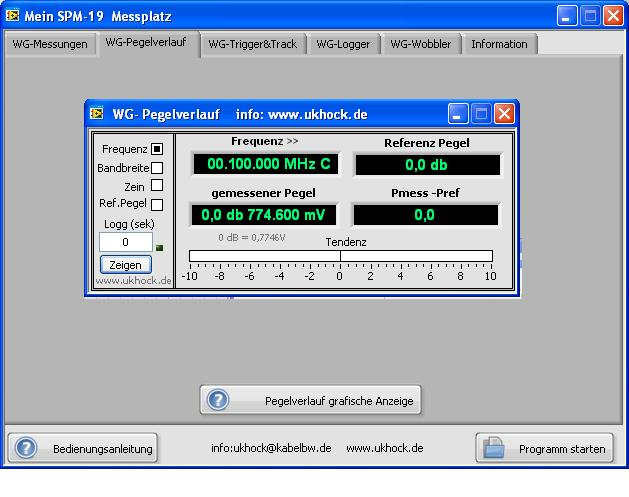Image resolution: width=629 pixels, height=497 pixels.
Task: Click the green Logg indicator LED
Action: [159, 248]
